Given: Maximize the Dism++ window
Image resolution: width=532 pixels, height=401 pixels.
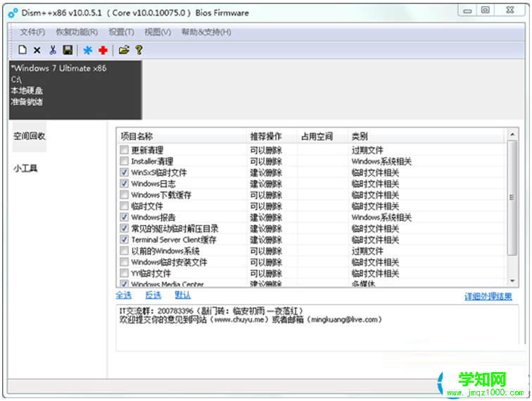Looking at the screenshot, I should 486,10.
